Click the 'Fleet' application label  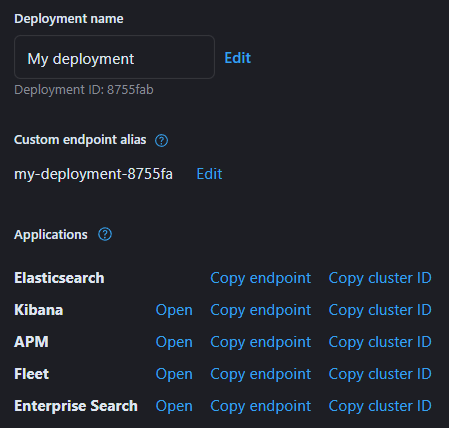[32, 374]
